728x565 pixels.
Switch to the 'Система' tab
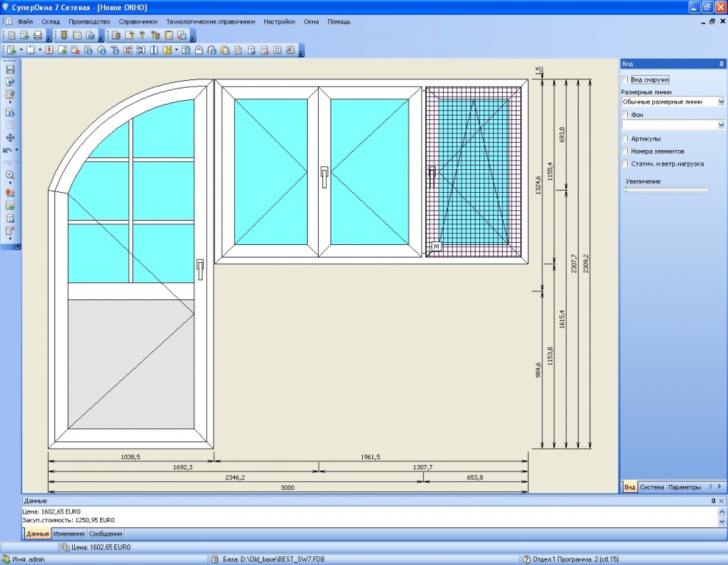point(652,487)
